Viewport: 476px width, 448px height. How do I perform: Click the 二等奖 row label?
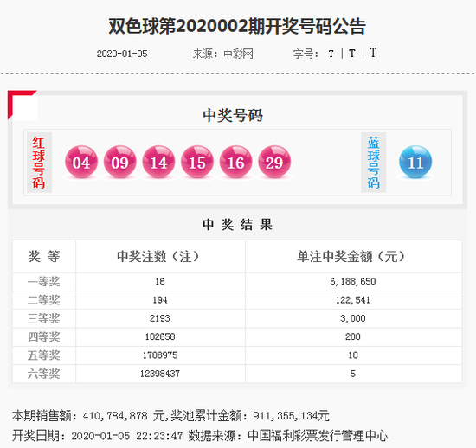(x=44, y=300)
